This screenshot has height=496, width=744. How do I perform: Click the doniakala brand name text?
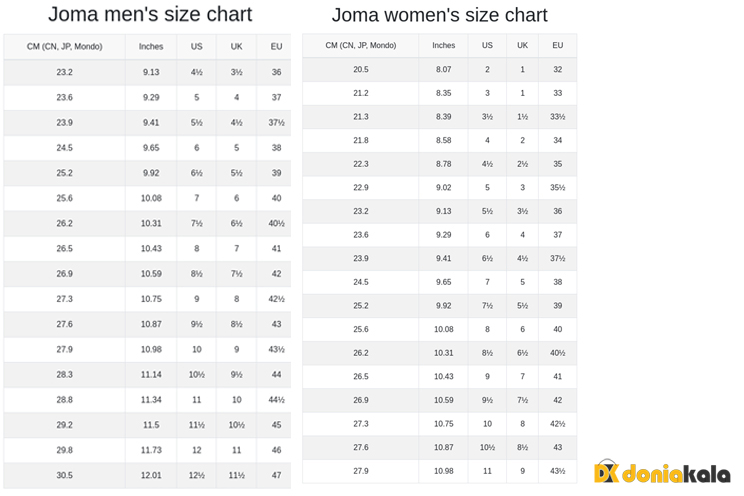pos(675,474)
